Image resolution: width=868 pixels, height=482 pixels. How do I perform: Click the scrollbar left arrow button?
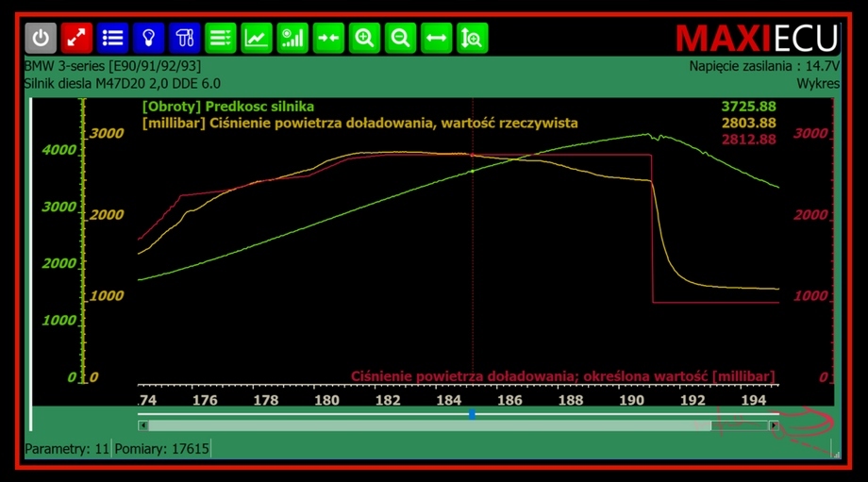[142, 425]
